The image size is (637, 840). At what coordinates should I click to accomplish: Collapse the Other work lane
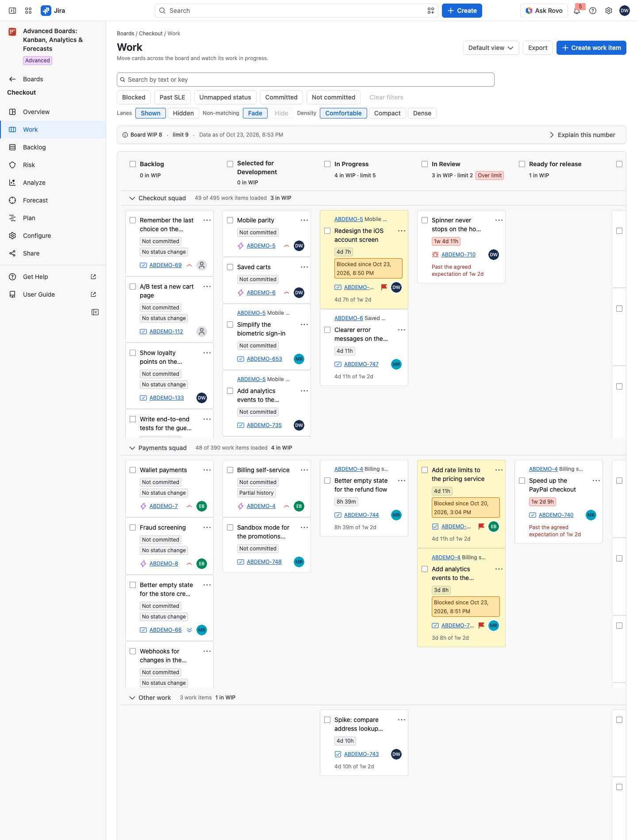(x=132, y=698)
